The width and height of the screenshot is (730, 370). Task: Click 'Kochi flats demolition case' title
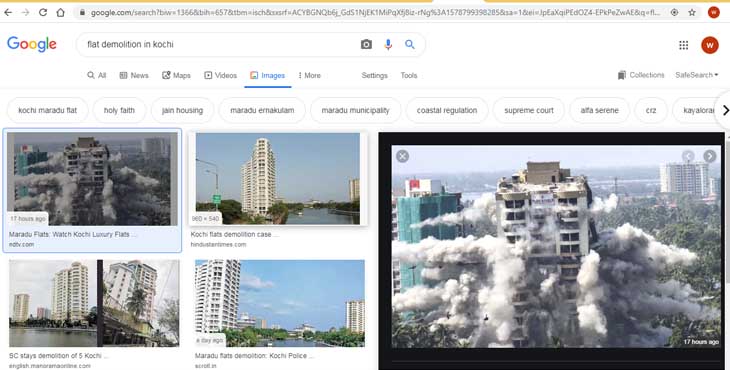[235, 234]
